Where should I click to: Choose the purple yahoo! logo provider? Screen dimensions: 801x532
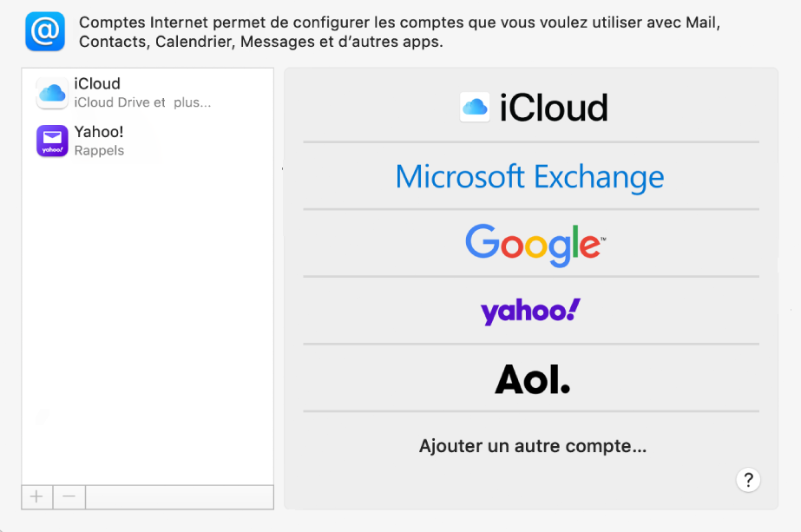coord(531,312)
